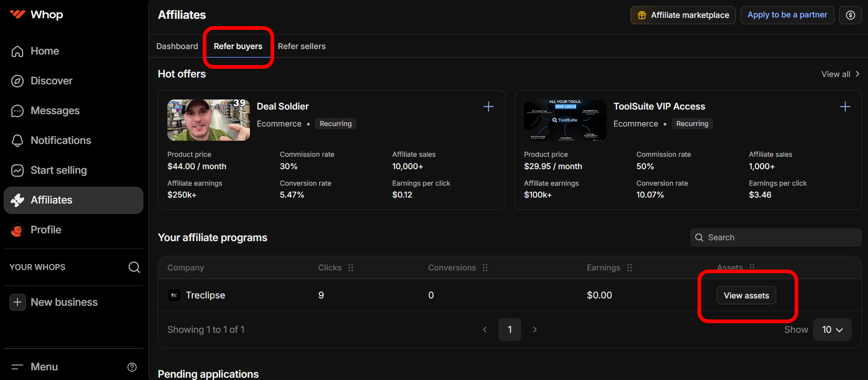Open Earnings column options handle

coord(630,268)
